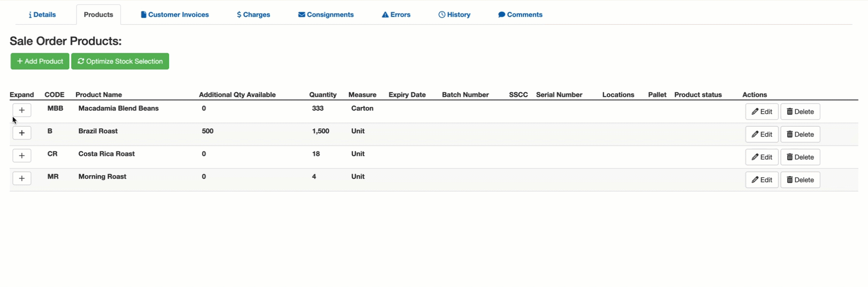Expand the Brazil Roast row
Screen dimensions: 868x287
[22, 133]
